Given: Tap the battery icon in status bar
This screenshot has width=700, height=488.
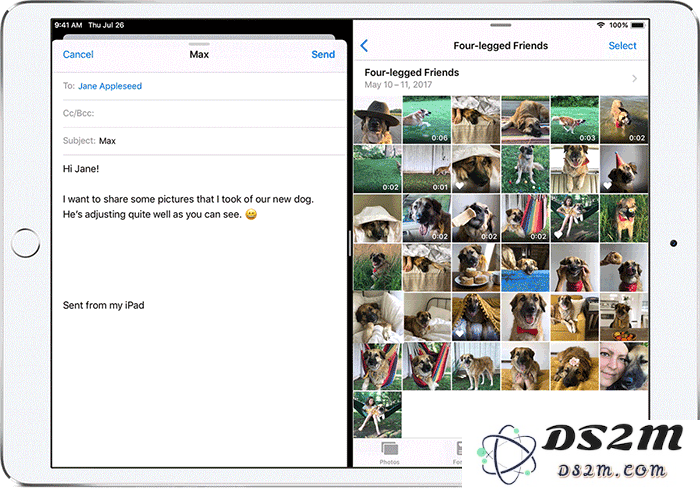Looking at the screenshot, I should [638, 25].
